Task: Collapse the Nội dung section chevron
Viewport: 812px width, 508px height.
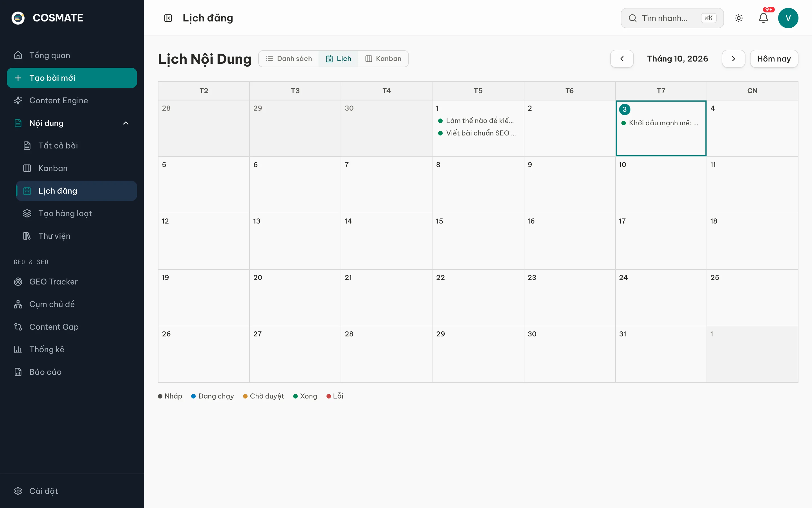Action: 126,123
